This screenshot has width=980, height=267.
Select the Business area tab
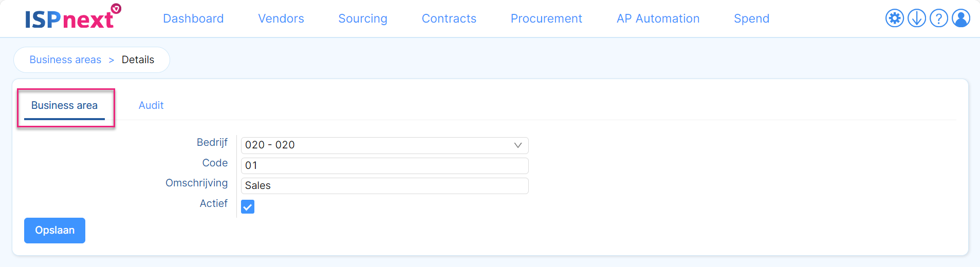(x=64, y=106)
